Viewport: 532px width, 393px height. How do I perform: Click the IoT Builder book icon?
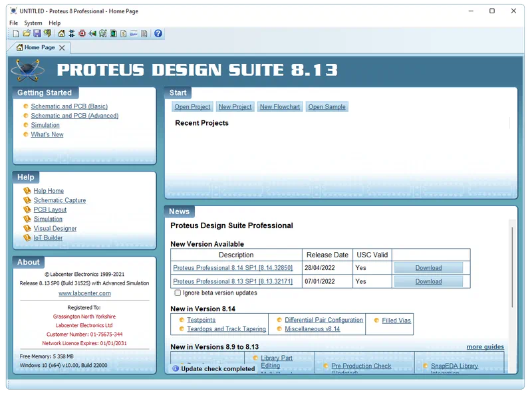click(27, 238)
